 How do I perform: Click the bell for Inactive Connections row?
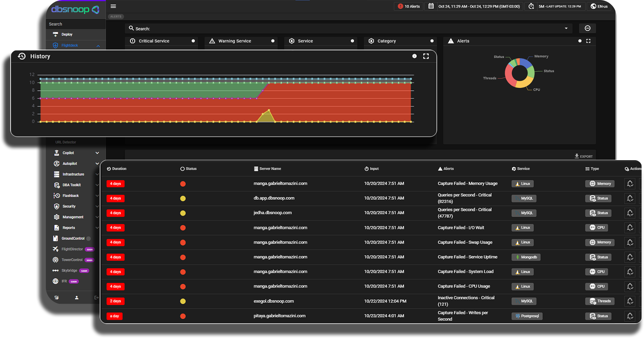pyautogui.click(x=630, y=301)
